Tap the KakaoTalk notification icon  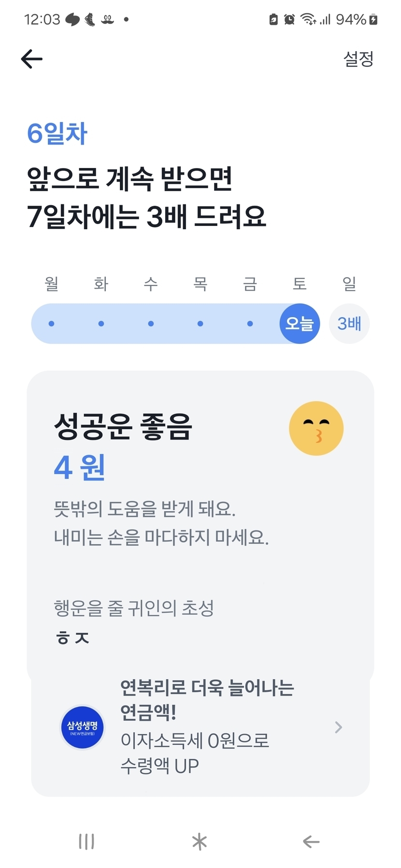click(72, 19)
